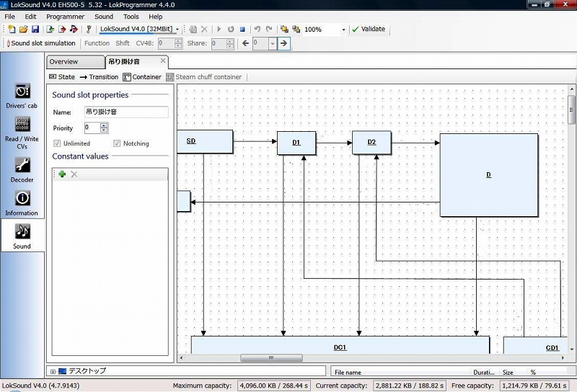Screen dimensions: 577x392
Task: Select the D1 state box
Action: point(296,143)
